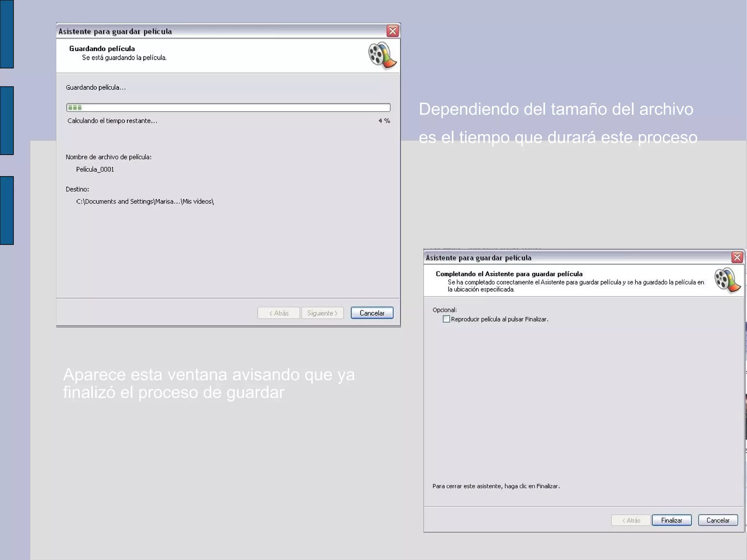The width and height of the screenshot is (747, 560).
Task: Click the 'Para cerrar este asistente' instruction text
Action: (x=496, y=486)
